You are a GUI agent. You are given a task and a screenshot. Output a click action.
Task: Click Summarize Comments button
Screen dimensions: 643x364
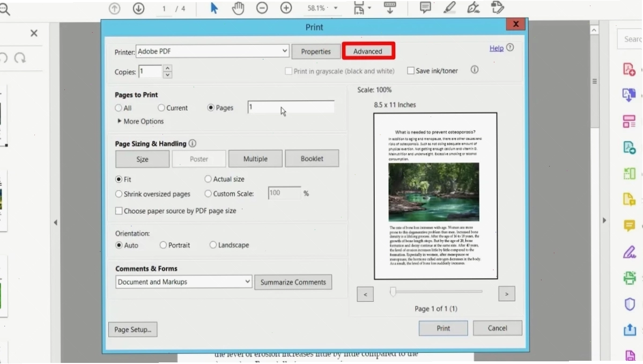coord(293,282)
